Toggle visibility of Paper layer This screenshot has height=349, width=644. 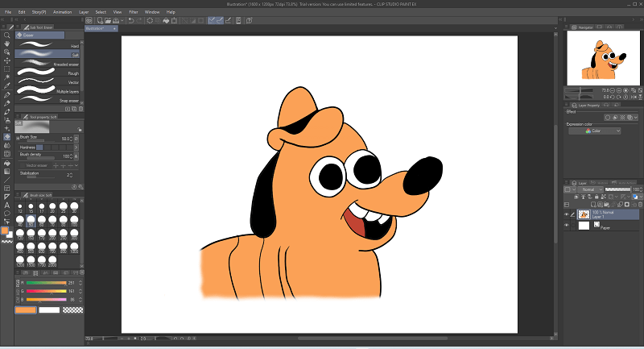pos(567,225)
